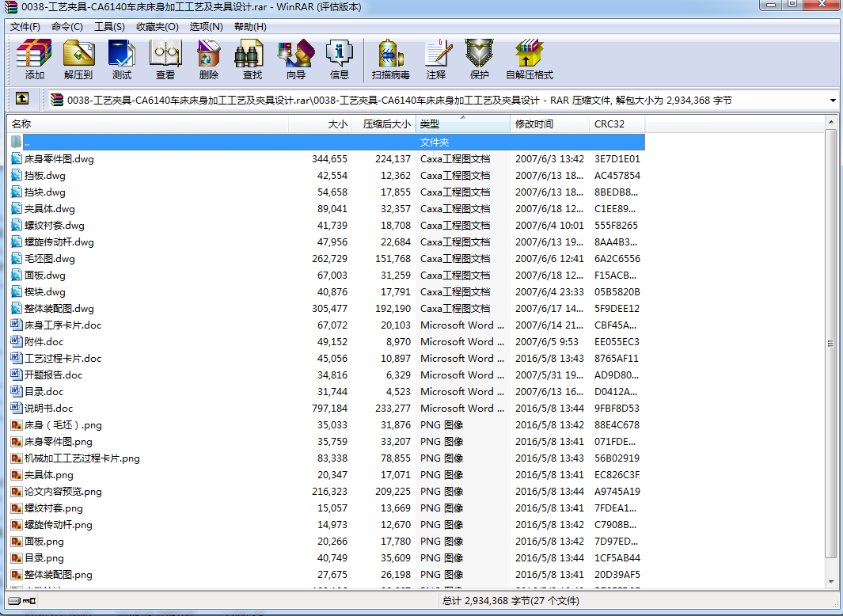Click the 测试 (Test) toolbar icon
The height and width of the screenshot is (616, 843).
tap(122, 53)
